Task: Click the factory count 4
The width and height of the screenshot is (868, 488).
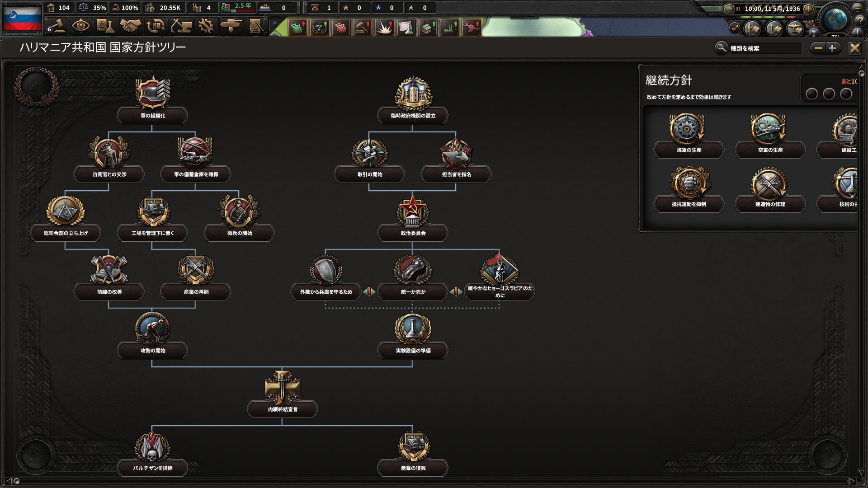Action: (202, 8)
